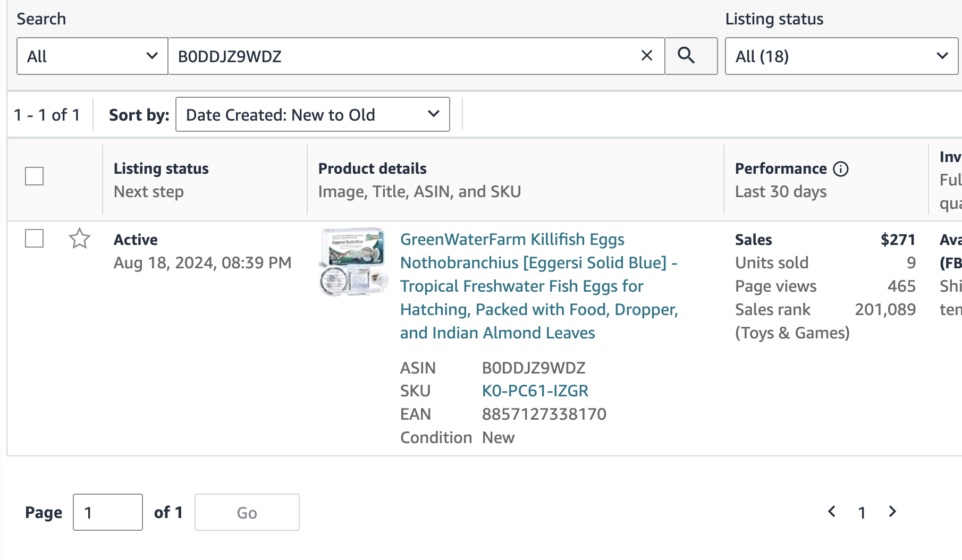
Task: Click the date 'Aug 18, 2024, 08:39 PM'
Action: 202,262
